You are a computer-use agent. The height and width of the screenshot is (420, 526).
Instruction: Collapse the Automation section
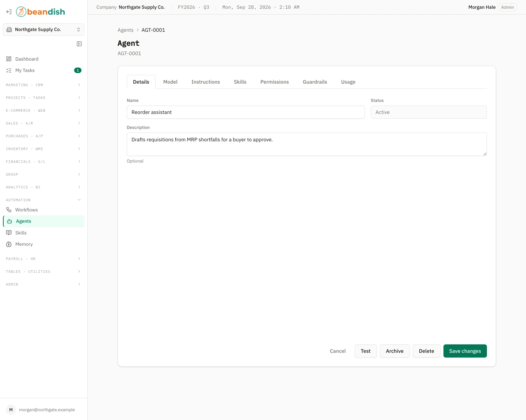click(44, 200)
